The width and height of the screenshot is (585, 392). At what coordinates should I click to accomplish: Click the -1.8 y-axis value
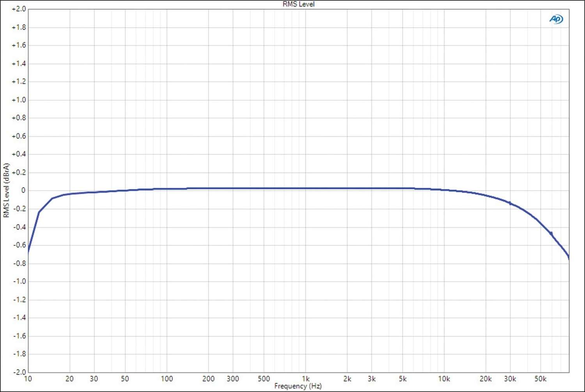point(19,353)
